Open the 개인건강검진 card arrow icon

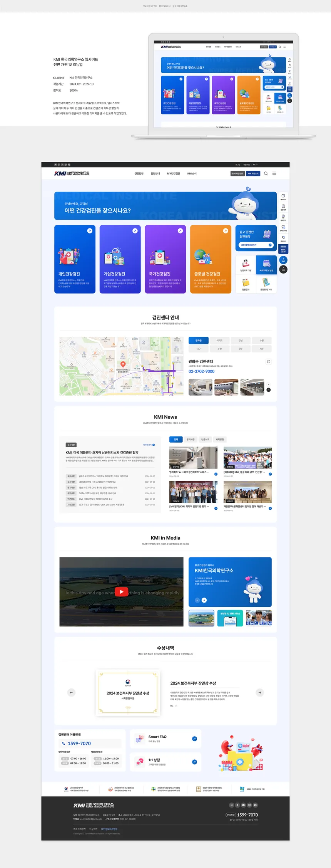click(90, 231)
